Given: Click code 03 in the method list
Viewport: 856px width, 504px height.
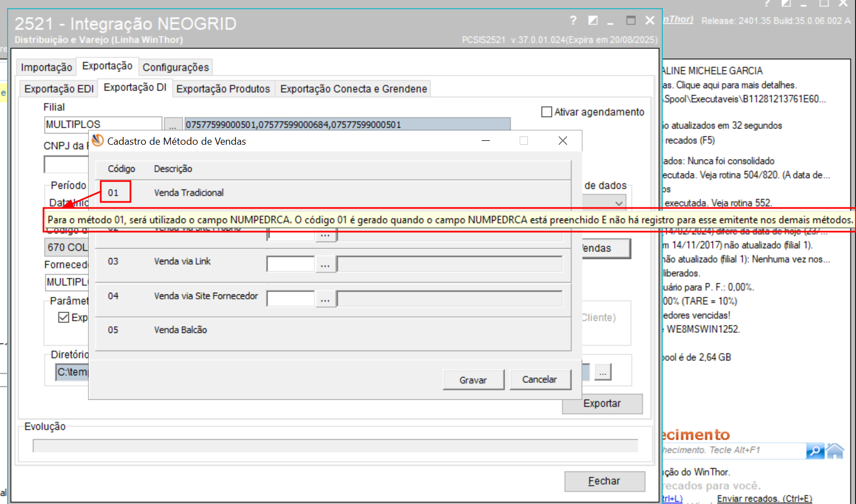Looking at the screenshot, I should (113, 261).
